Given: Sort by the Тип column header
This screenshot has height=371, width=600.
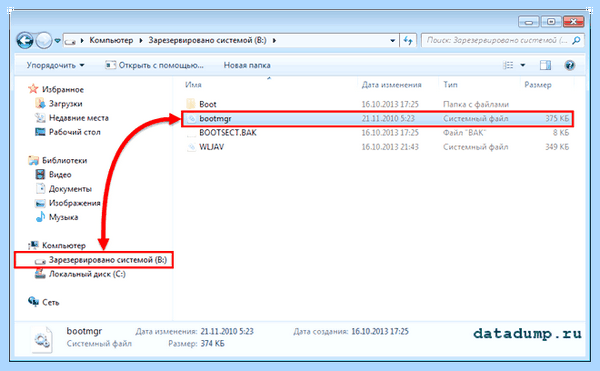Looking at the screenshot, I should coord(450,85).
